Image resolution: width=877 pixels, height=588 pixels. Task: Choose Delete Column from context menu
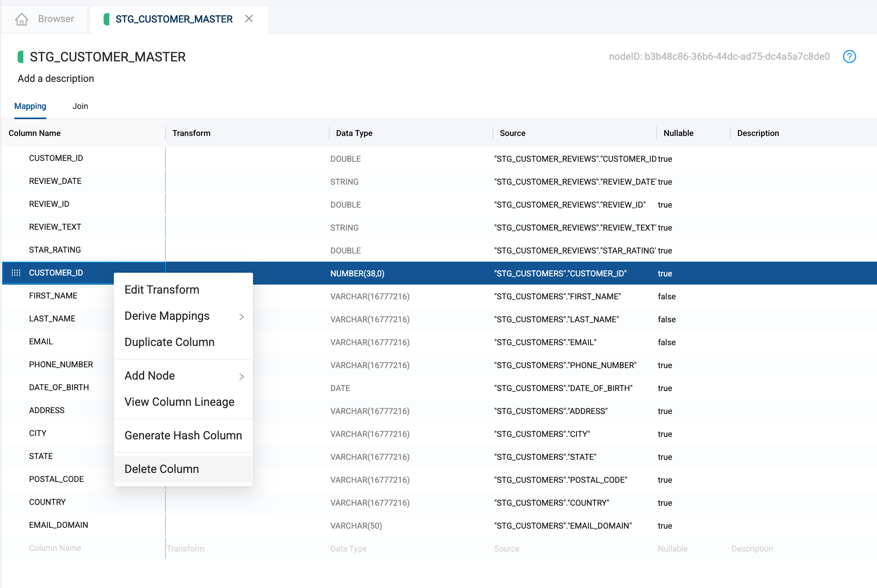tap(162, 469)
